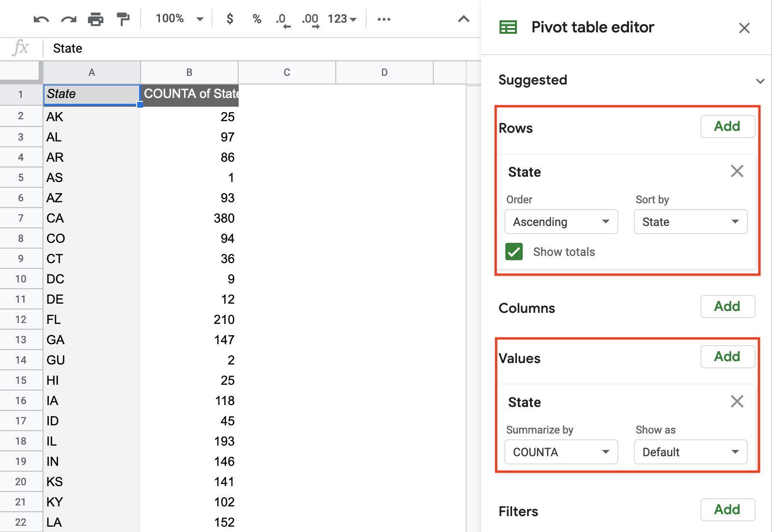Select row 20 header
Image resolution: width=772 pixels, height=532 pixels.
point(21,482)
